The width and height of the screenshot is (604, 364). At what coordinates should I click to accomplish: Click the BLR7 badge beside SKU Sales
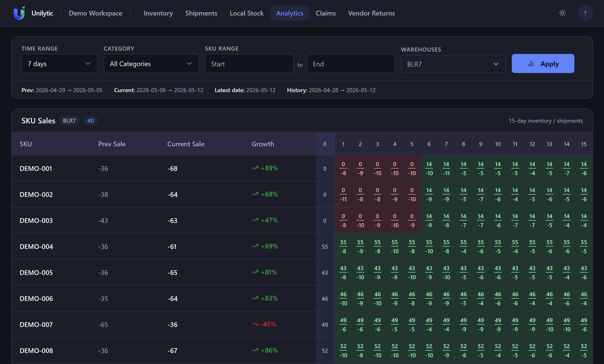(69, 121)
